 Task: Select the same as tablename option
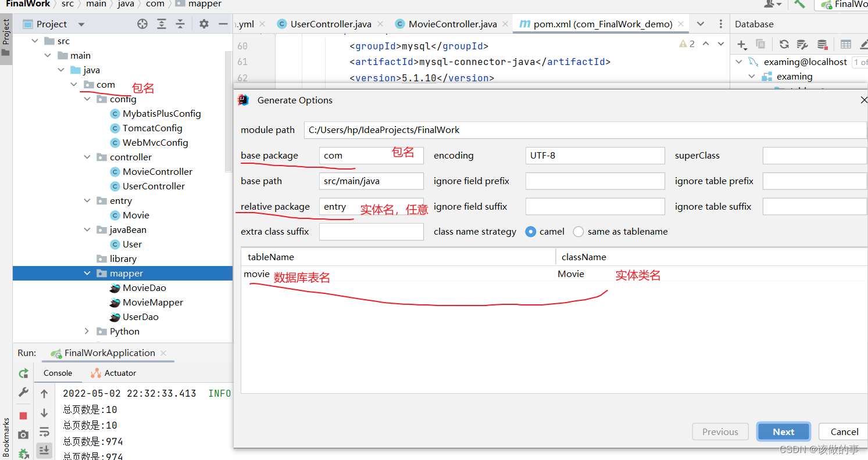(x=578, y=231)
